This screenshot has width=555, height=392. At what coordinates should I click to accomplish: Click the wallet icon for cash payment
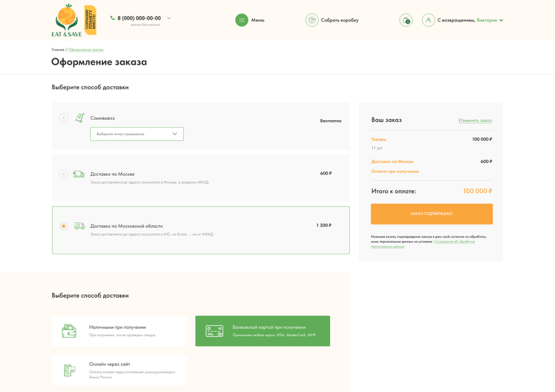click(69, 331)
